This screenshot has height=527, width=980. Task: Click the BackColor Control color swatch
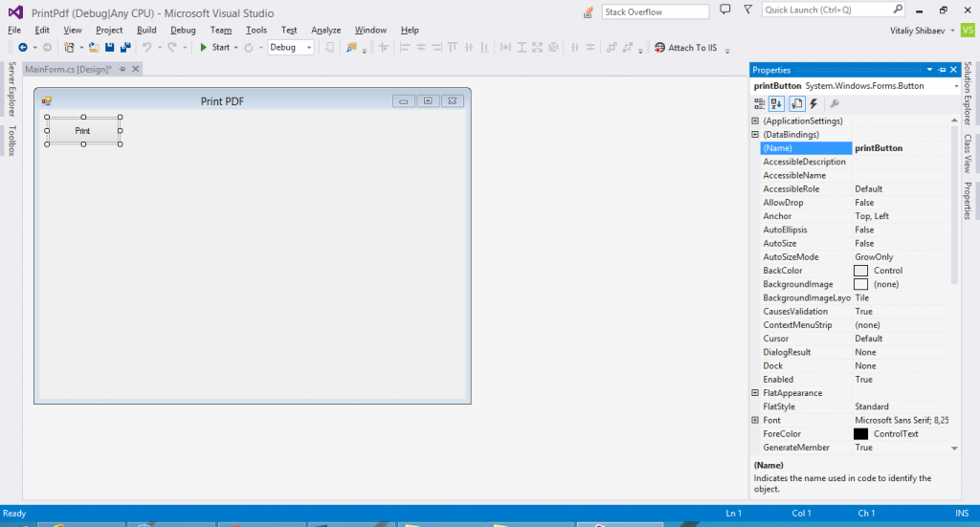pos(860,271)
